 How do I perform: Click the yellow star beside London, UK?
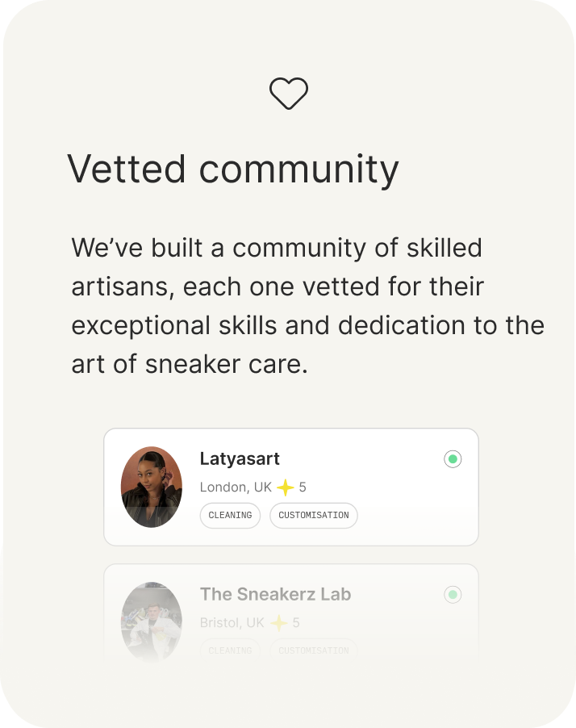285,487
